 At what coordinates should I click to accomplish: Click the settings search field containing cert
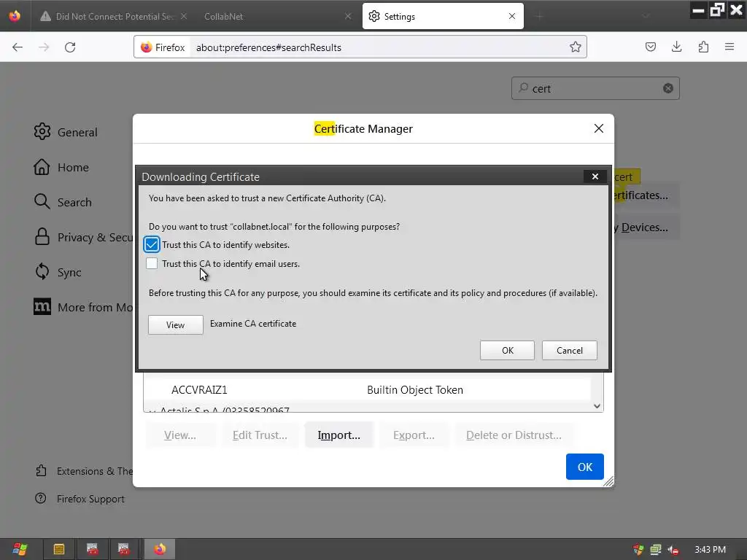595,88
